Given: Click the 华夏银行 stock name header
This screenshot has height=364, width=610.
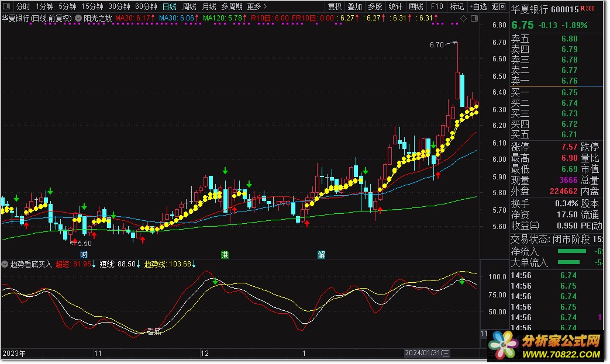Looking at the screenshot, I should [529, 9].
